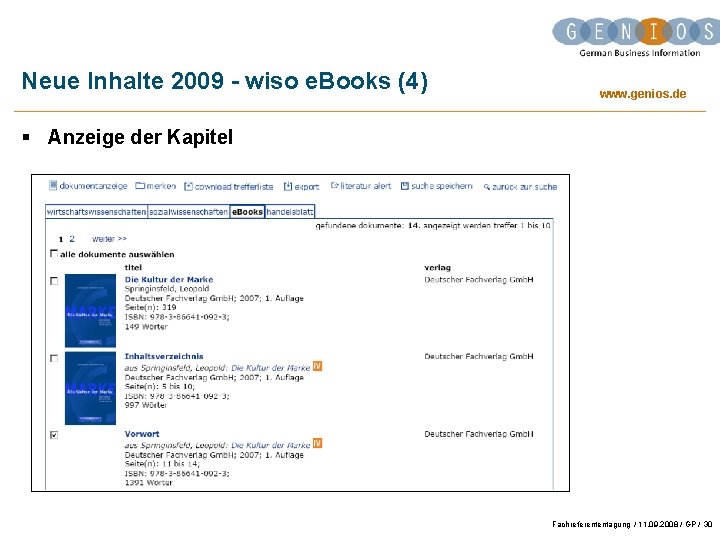Open the Vorwort chapter title

tap(142, 434)
